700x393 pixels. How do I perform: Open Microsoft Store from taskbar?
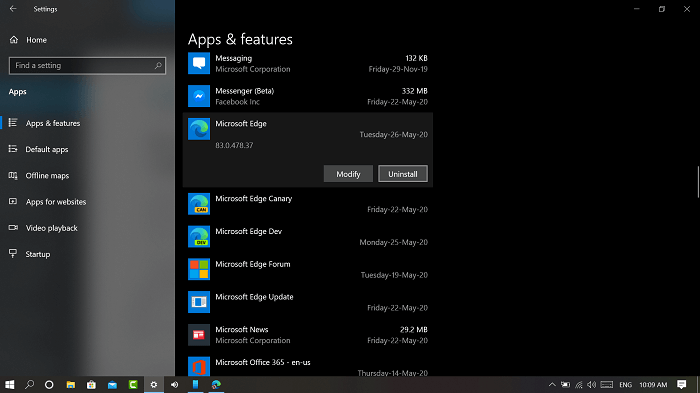[x=91, y=385]
